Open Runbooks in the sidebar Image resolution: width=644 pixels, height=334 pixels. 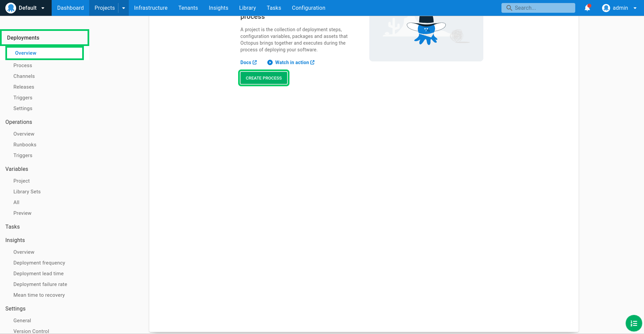[x=25, y=145]
